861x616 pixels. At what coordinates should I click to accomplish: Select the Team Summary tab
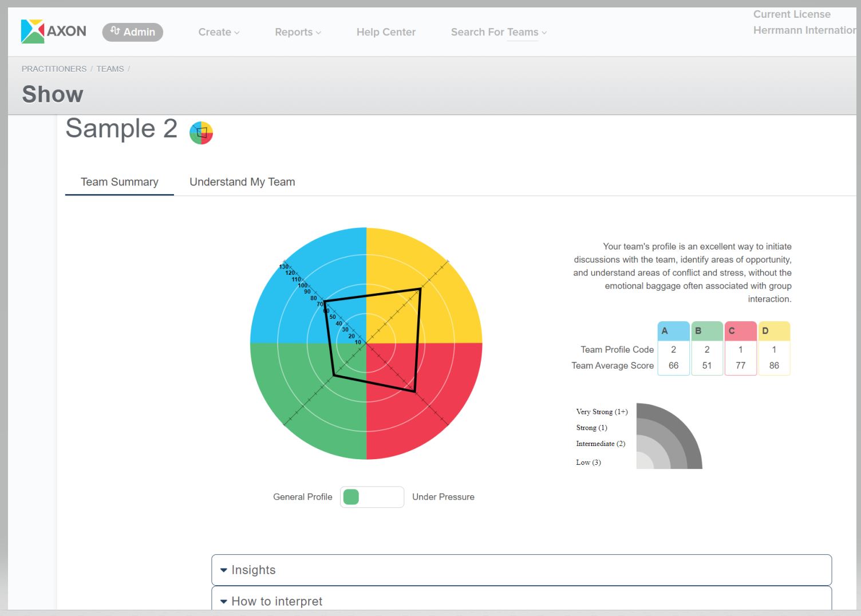click(119, 182)
